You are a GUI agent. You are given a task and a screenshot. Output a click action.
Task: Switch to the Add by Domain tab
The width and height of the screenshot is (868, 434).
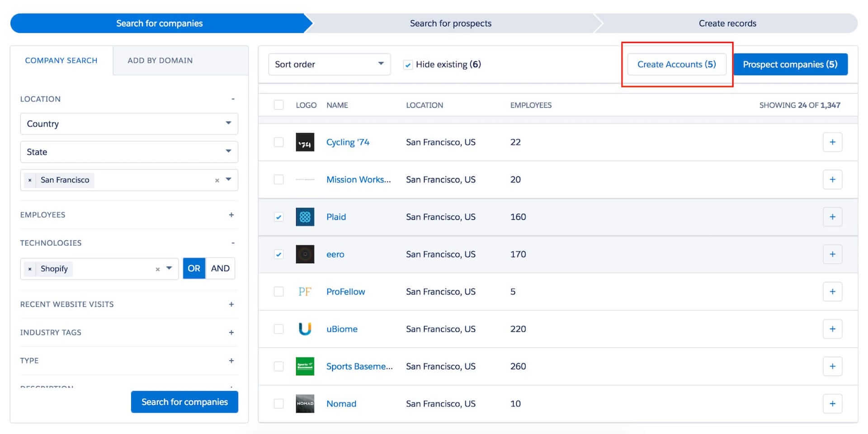tap(160, 61)
